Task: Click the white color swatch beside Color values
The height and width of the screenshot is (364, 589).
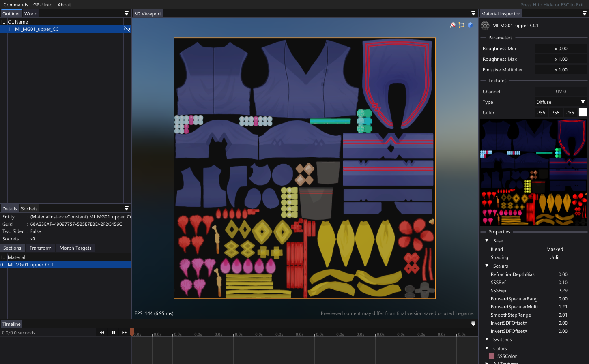Action: [x=583, y=113]
